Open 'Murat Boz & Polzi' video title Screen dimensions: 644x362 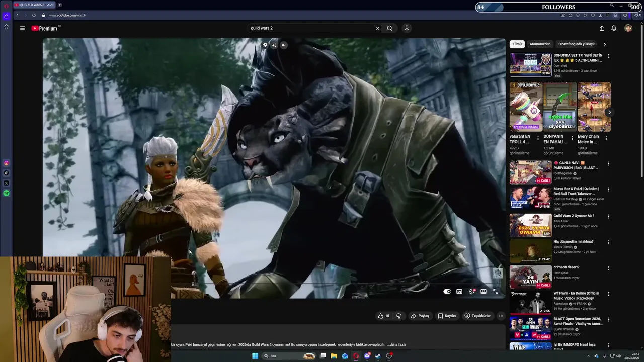tap(577, 191)
